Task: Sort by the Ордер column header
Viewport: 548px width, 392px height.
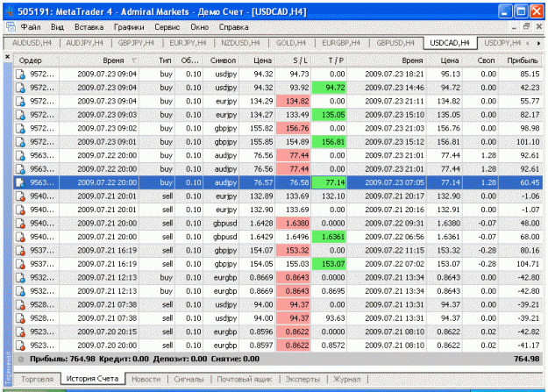Action: point(36,61)
